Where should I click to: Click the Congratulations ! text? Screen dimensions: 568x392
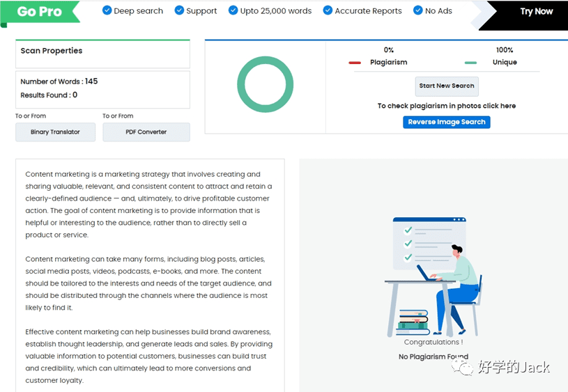click(x=433, y=342)
